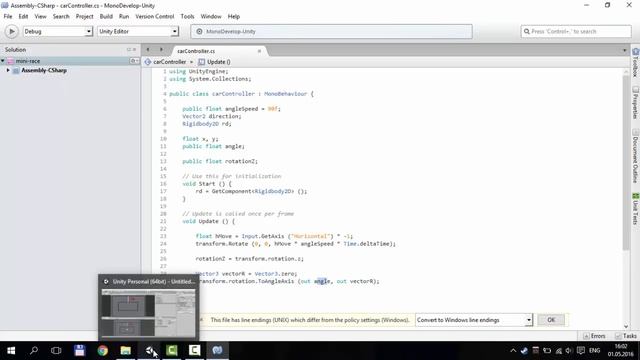Switch to MonoDevelop taskbar icon
The width and height of the screenshot is (640, 360).
[218, 351]
